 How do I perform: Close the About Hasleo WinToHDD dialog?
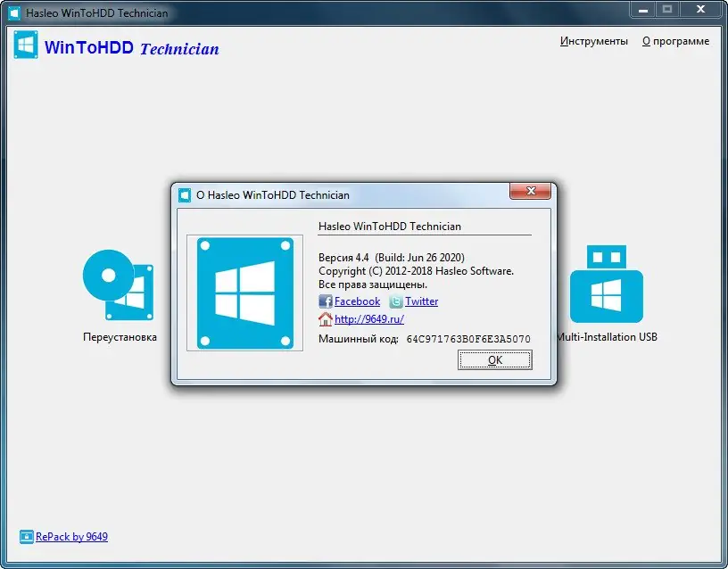pos(531,191)
